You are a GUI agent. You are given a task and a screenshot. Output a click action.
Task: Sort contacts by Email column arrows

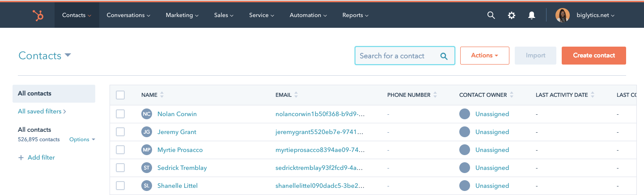[296, 95]
